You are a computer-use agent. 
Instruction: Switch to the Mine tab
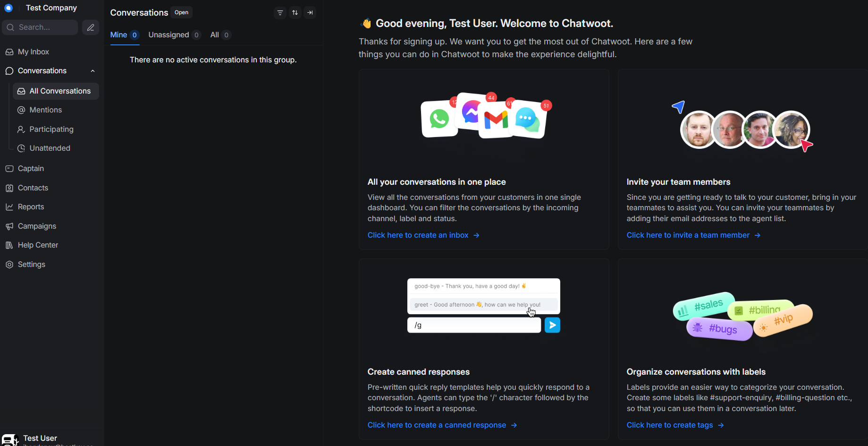[x=125, y=35]
